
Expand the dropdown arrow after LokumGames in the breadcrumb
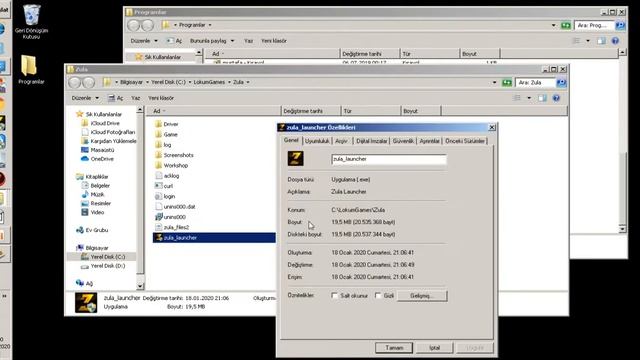click(x=229, y=82)
